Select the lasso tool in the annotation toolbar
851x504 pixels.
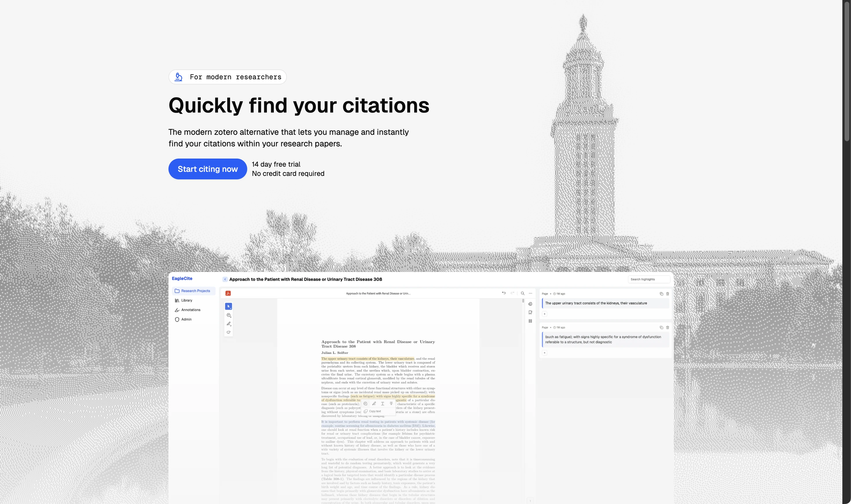click(229, 332)
